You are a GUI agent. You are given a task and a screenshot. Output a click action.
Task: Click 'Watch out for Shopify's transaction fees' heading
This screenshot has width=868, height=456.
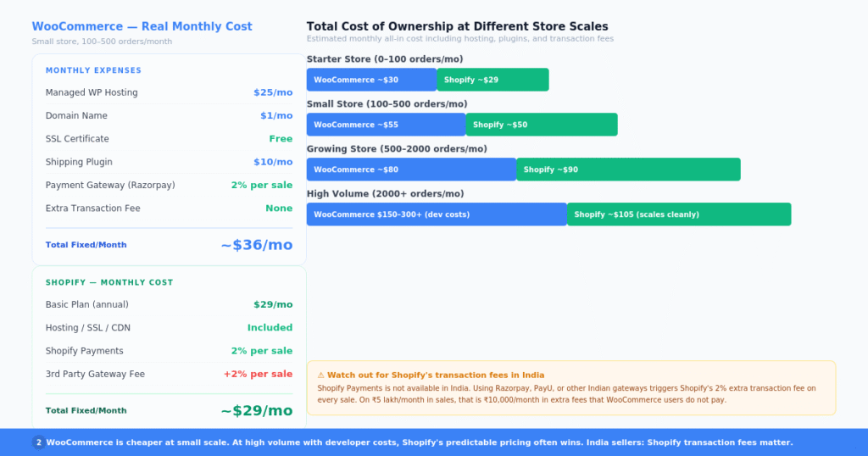coord(436,375)
